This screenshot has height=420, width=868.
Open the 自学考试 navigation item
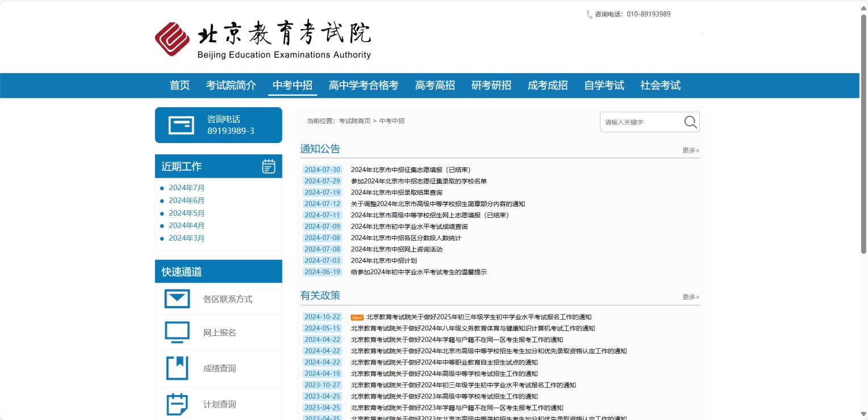pos(604,85)
